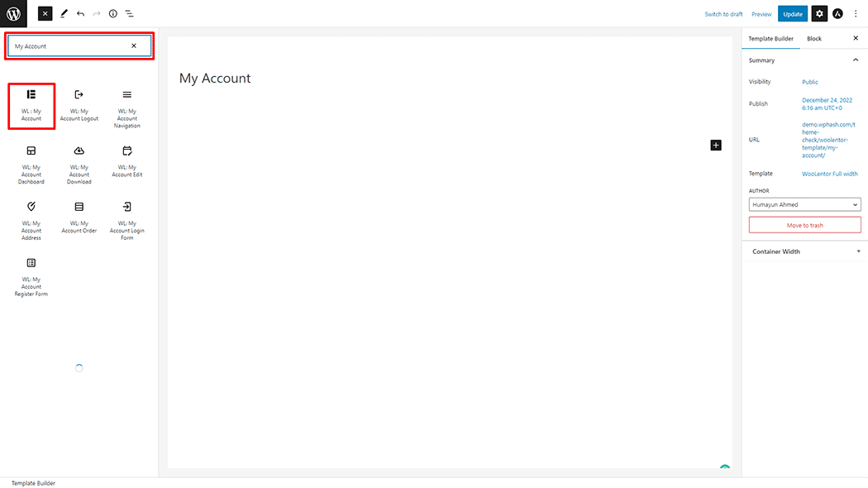The height and width of the screenshot is (488, 868).
Task: Toggle the settings gear panel
Action: (x=819, y=14)
